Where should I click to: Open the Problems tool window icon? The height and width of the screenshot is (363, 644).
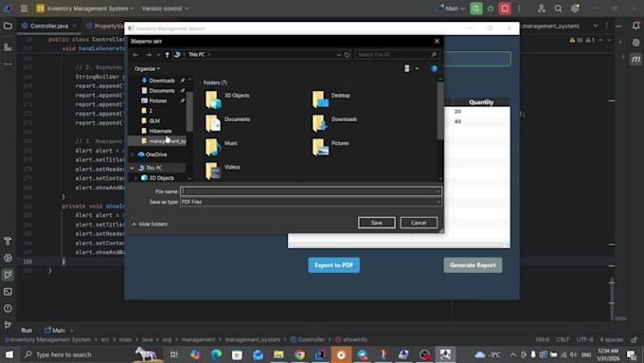coord(8,308)
